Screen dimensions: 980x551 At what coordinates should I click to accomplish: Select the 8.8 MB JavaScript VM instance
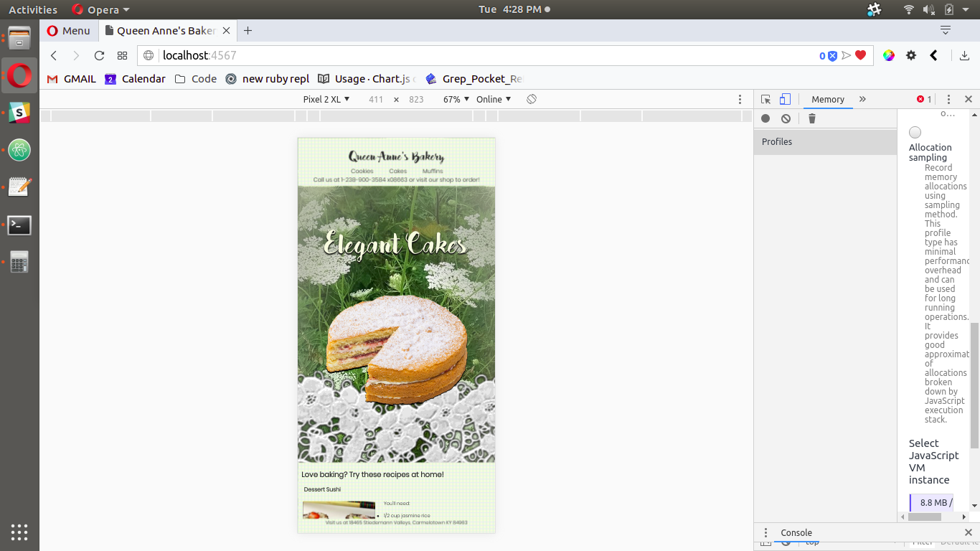931,503
